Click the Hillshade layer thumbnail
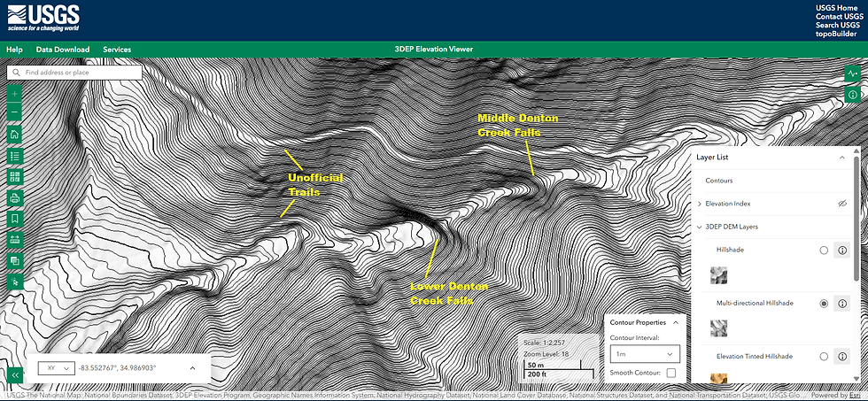The image size is (868, 401). click(x=718, y=275)
